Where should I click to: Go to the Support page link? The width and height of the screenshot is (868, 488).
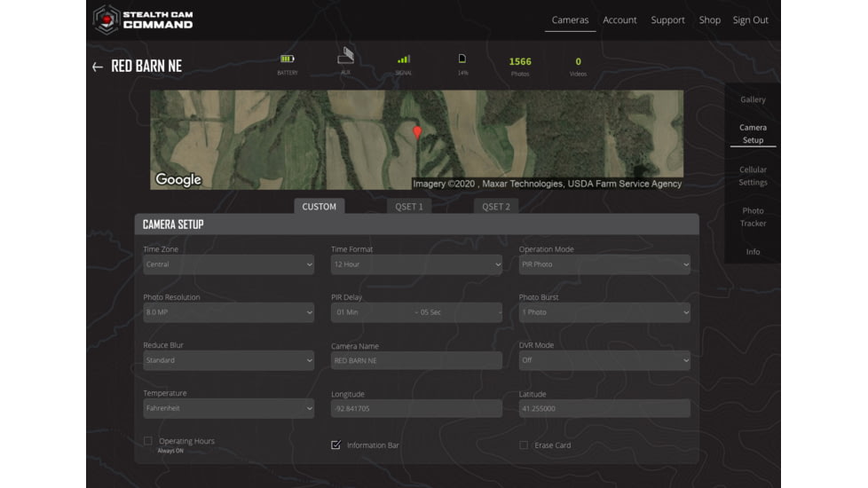[x=667, y=20]
